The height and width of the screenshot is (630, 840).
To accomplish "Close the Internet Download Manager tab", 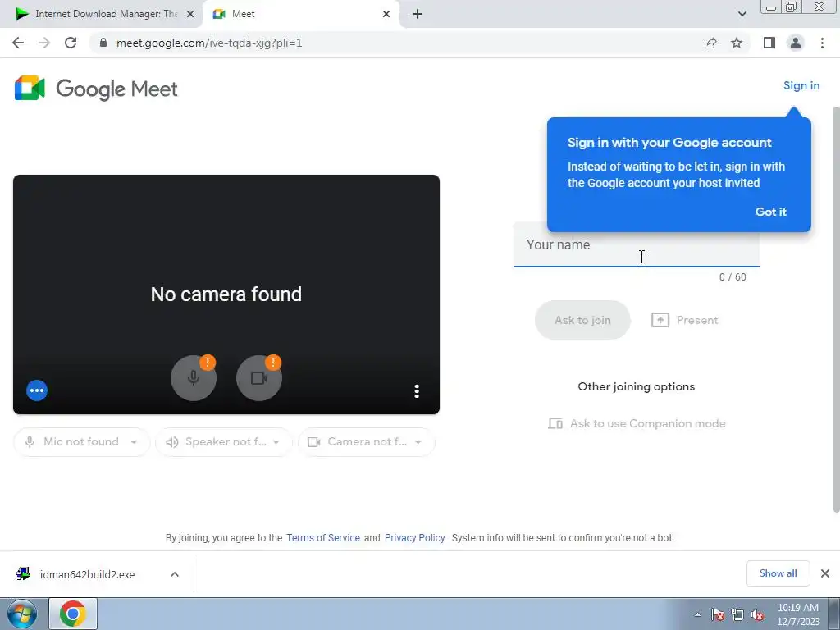I will [x=189, y=14].
